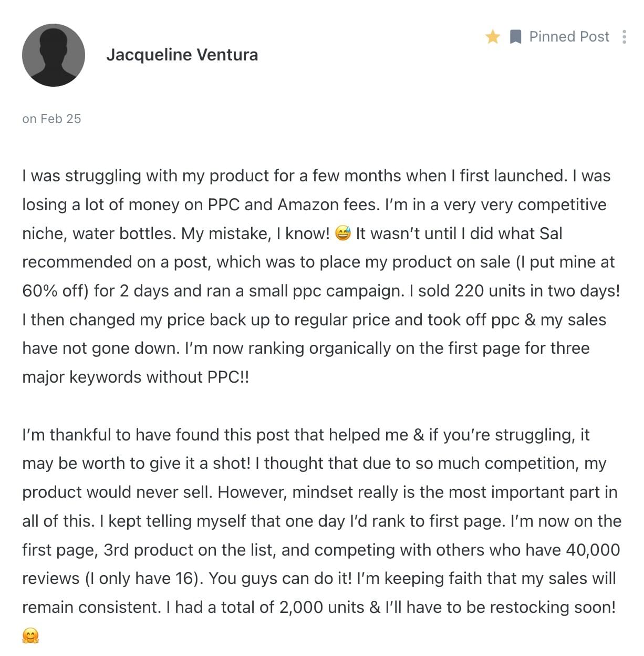Click the sweat-smile emoji in the post
The image size is (644, 656).
point(342,233)
